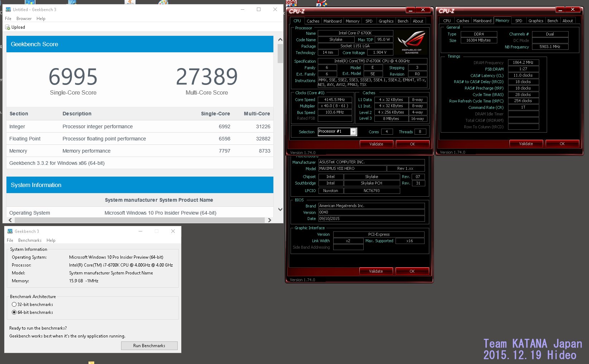
Task: Click the Geekbench 3 small window title icon
Action: point(10,231)
